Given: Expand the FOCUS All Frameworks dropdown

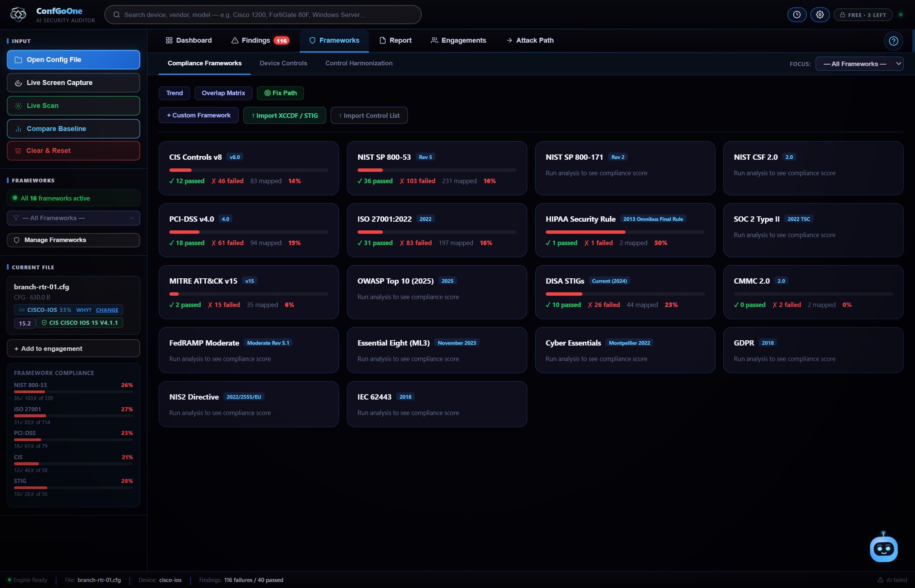Looking at the screenshot, I should [859, 64].
